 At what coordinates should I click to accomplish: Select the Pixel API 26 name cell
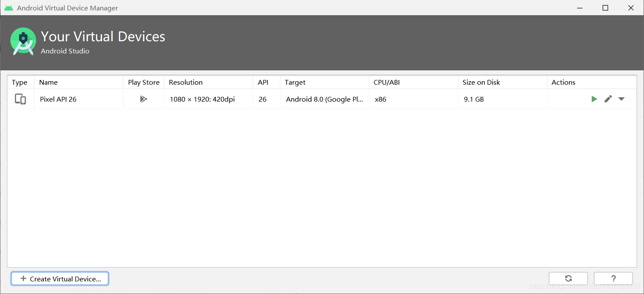79,99
